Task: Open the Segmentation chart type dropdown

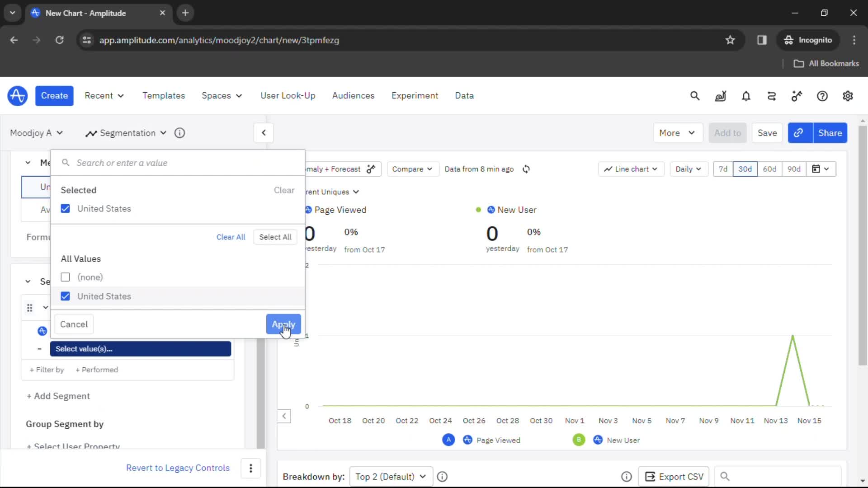Action: pos(126,133)
